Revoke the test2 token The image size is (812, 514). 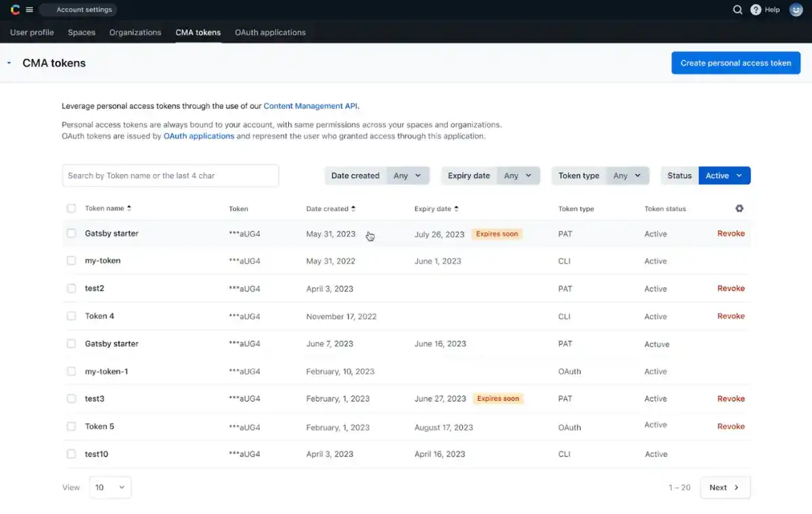coord(731,288)
